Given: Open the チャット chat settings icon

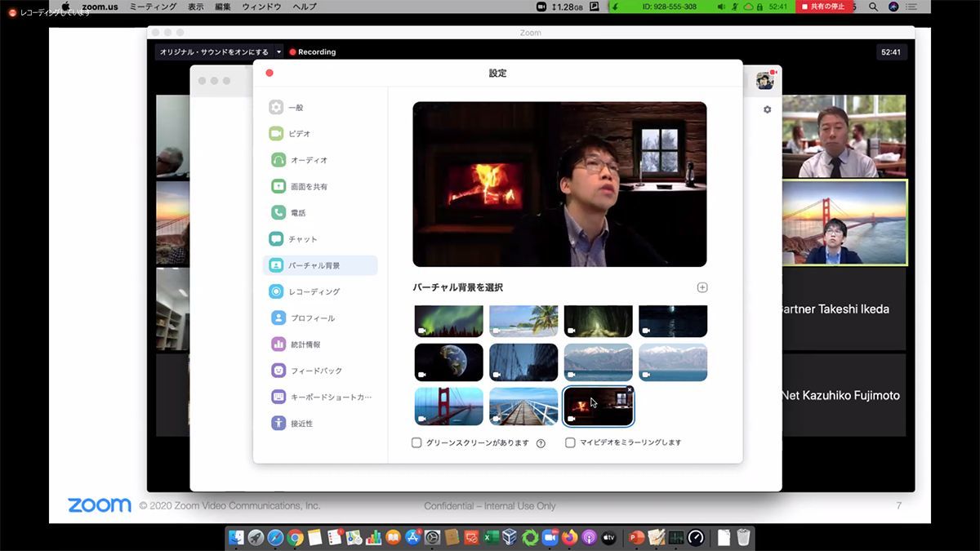Looking at the screenshot, I should pyautogui.click(x=276, y=239).
